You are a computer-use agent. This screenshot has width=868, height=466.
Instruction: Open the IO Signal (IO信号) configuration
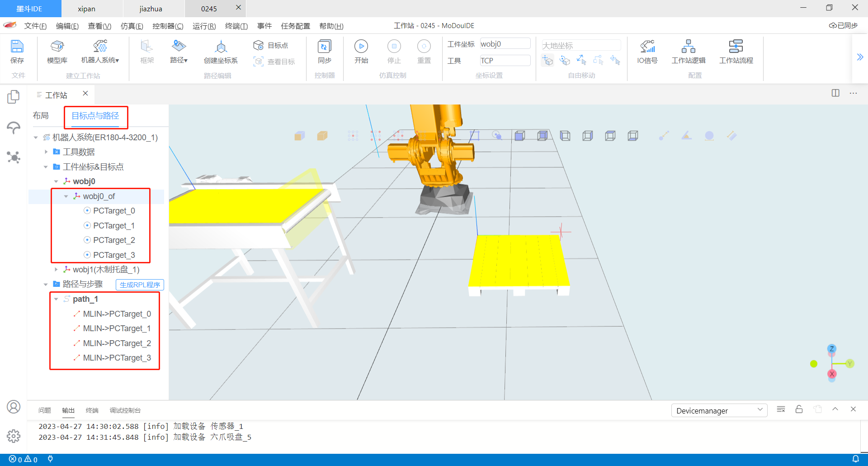coord(647,51)
